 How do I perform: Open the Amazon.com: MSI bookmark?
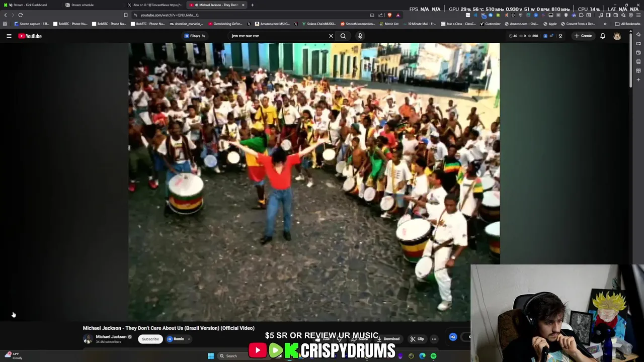pos(272,24)
